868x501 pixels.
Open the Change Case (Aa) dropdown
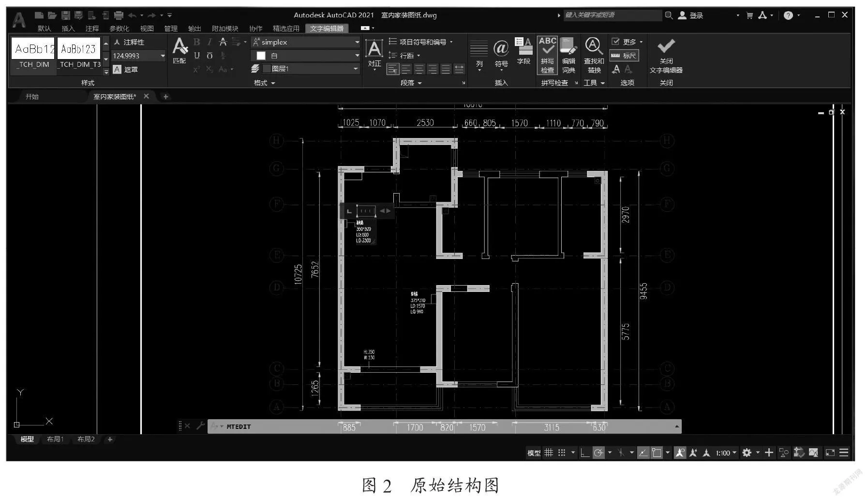(x=225, y=69)
